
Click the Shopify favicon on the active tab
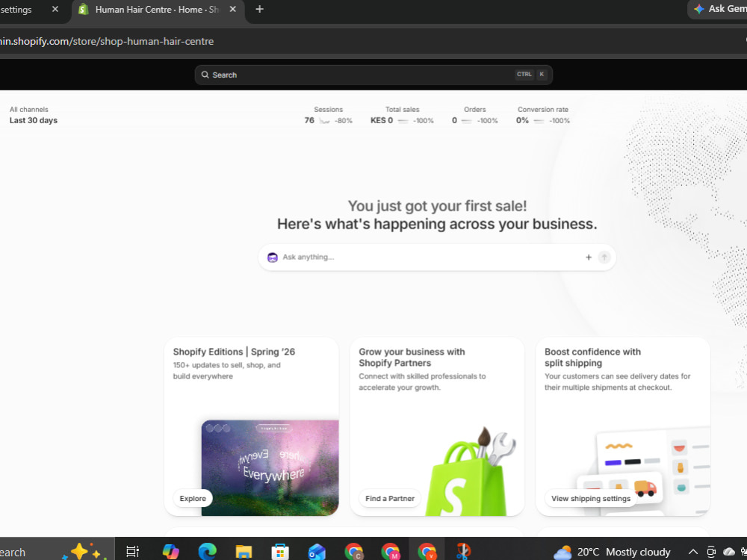[84, 10]
